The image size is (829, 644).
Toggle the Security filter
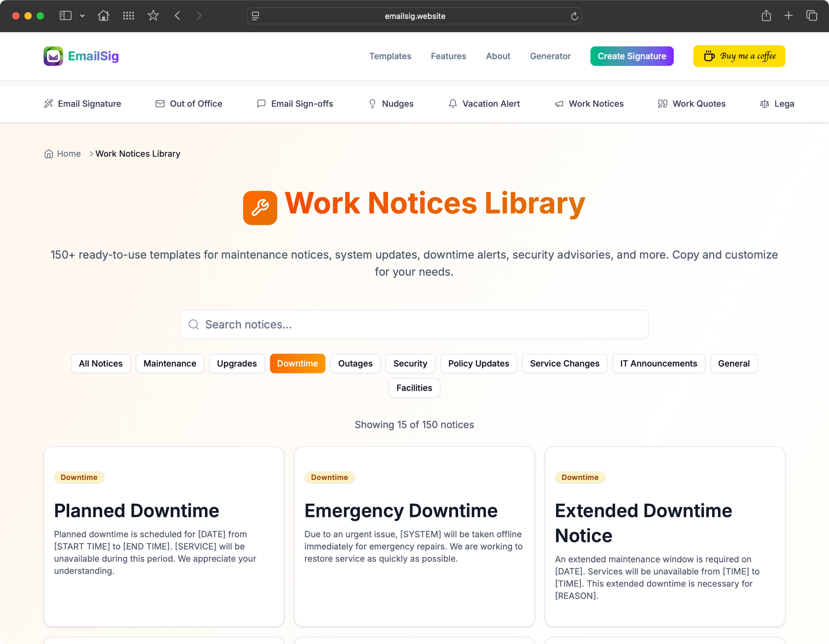tap(410, 363)
